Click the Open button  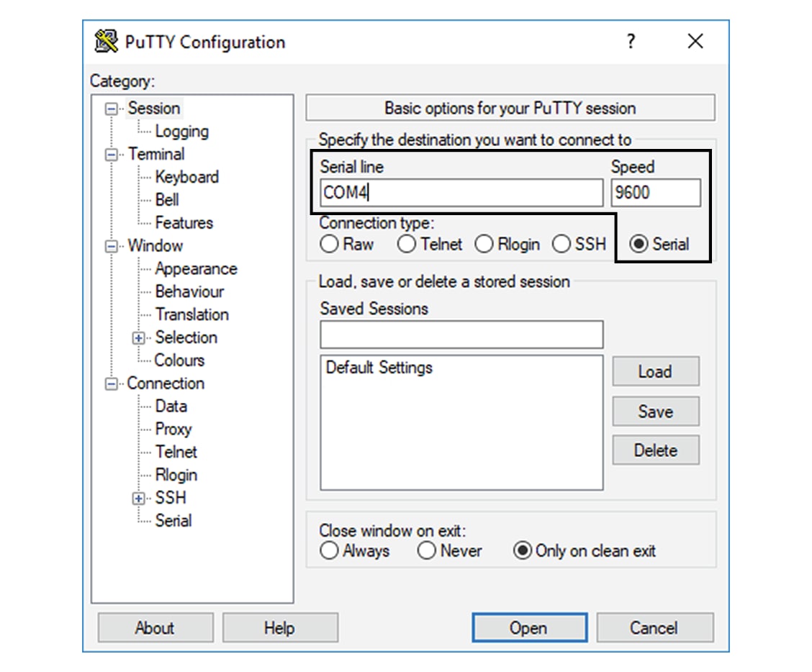(529, 627)
